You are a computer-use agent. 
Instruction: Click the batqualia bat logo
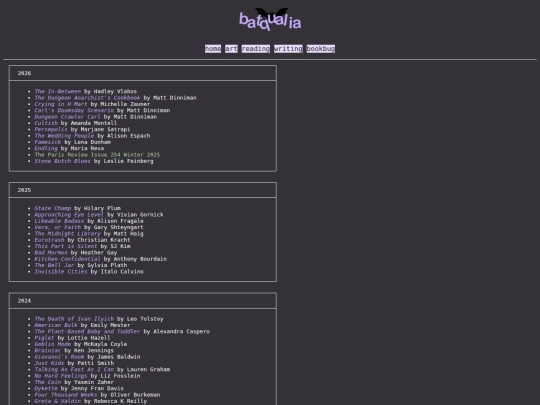click(x=270, y=19)
